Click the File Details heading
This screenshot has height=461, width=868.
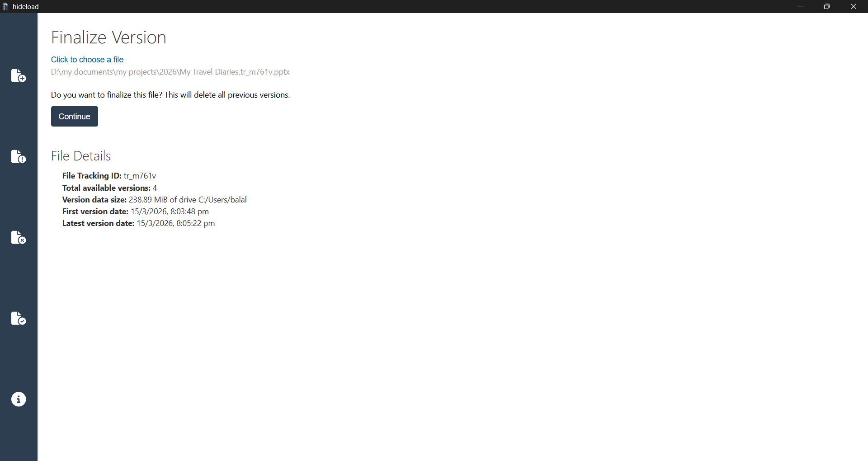pos(81,156)
